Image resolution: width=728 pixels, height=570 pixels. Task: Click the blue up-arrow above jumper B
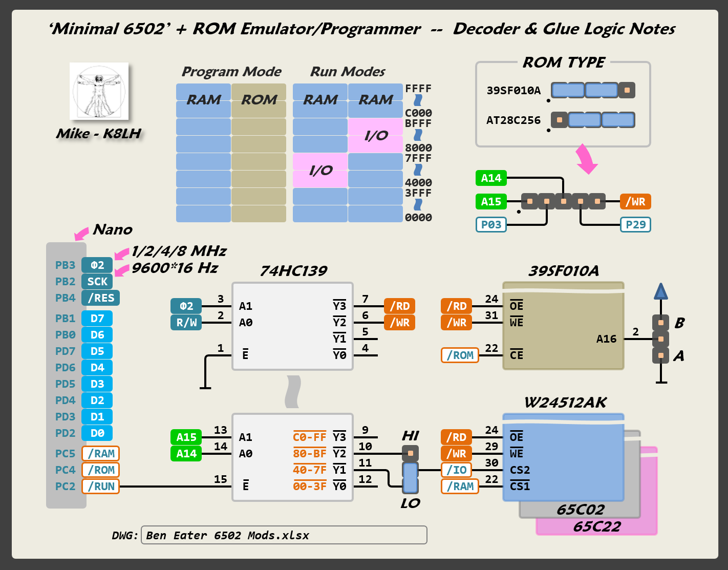coord(661,291)
